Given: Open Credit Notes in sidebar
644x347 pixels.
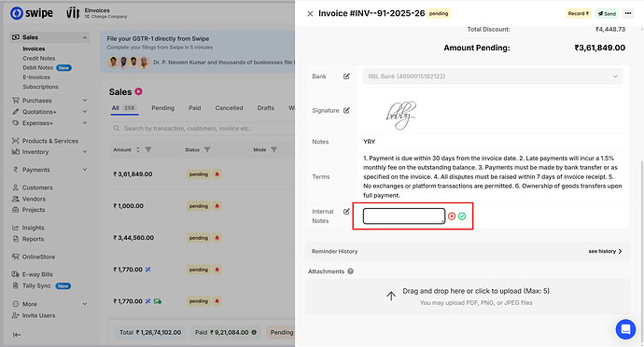Looking at the screenshot, I should click(38, 59).
